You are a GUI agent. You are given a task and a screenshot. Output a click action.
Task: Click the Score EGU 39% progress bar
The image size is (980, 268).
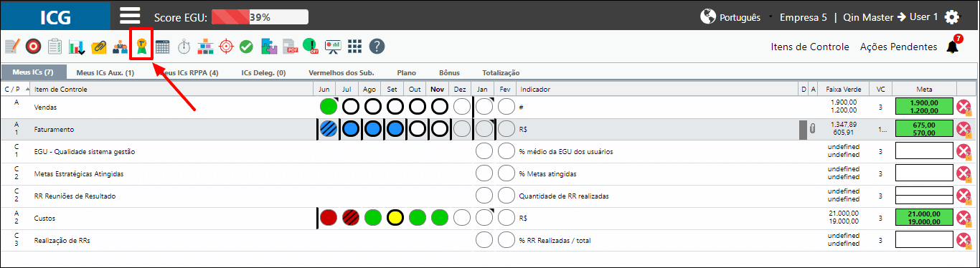coord(260,16)
